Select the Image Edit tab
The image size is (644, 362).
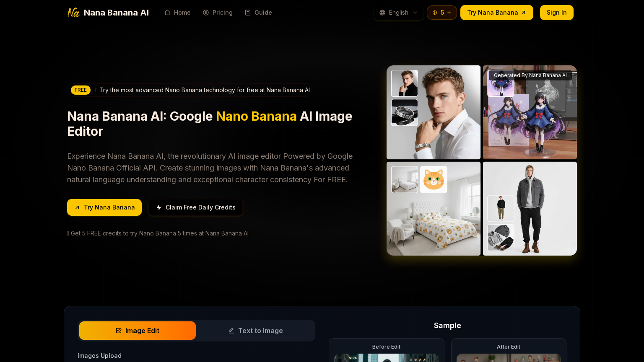click(138, 331)
